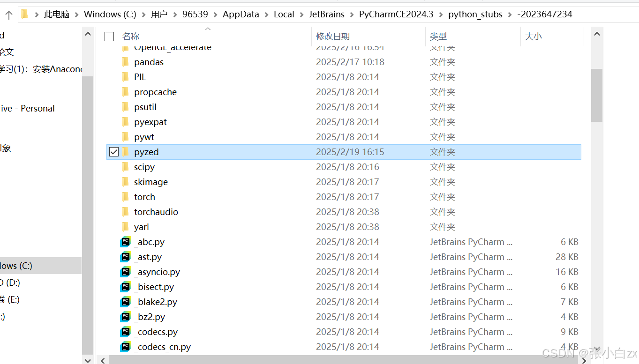
Task: Open the skimage folder icon
Action: click(x=125, y=182)
